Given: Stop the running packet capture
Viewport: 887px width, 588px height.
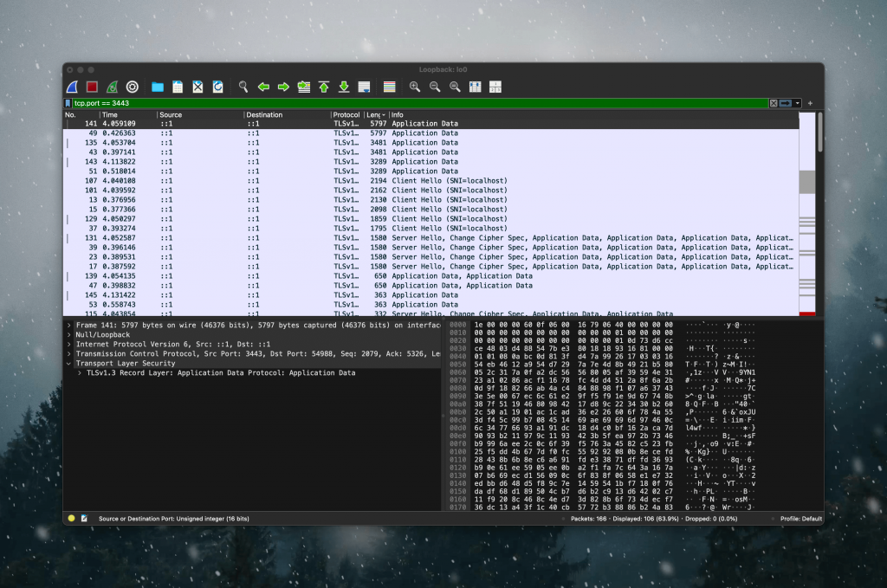Looking at the screenshot, I should [x=92, y=87].
